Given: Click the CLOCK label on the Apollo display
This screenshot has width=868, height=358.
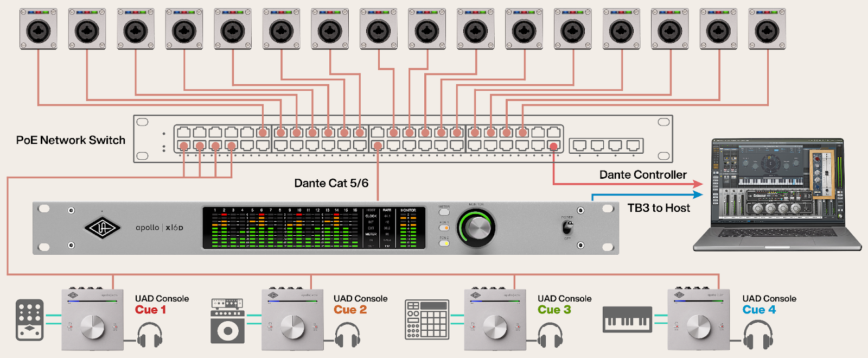Looking at the screenshot, I should [371, 216].
